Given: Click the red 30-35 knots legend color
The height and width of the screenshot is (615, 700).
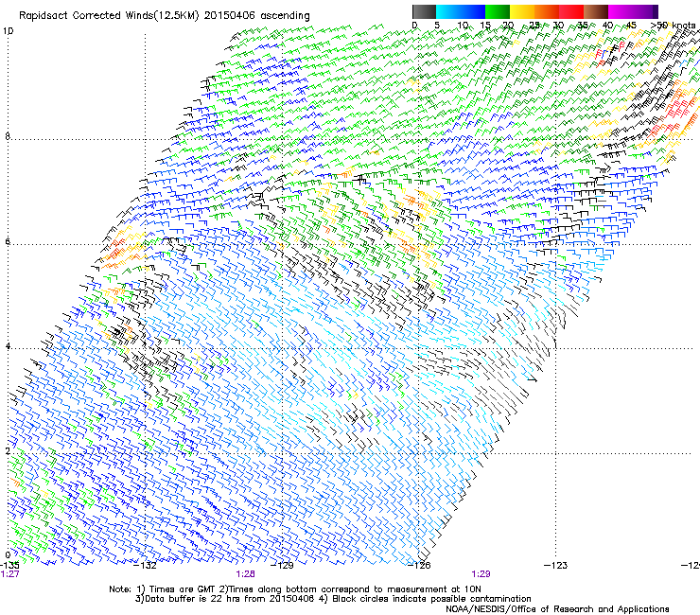Looking at the screenshot, I should click(x=571, y=11).
